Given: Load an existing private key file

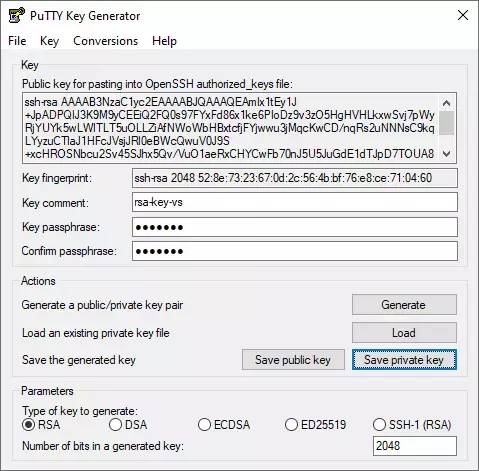Looking at the screenshot, I should (404, 333).
